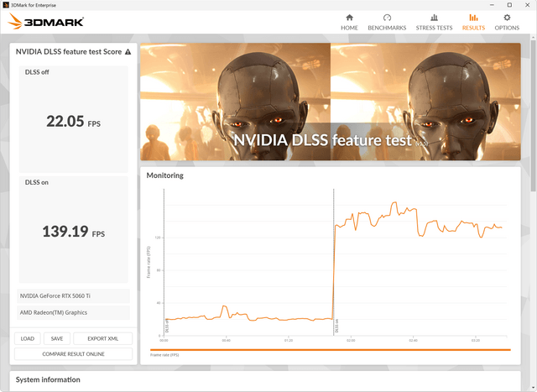Click the DLSS feature test banner image
The image size is (537, 392).
click(331, 102)
